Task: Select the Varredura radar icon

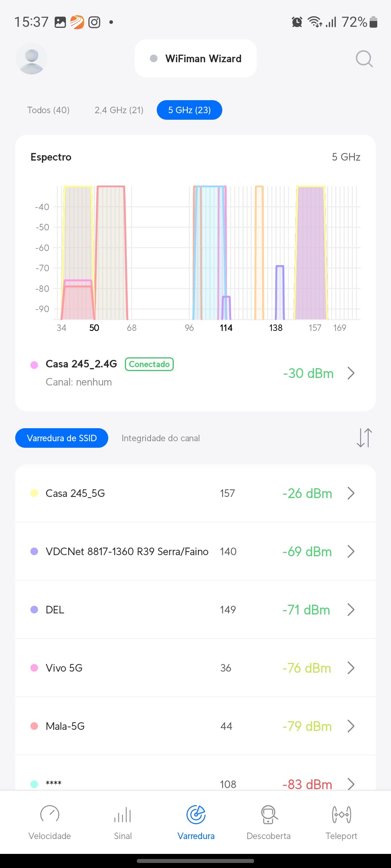Action: (x=196, y=815)
